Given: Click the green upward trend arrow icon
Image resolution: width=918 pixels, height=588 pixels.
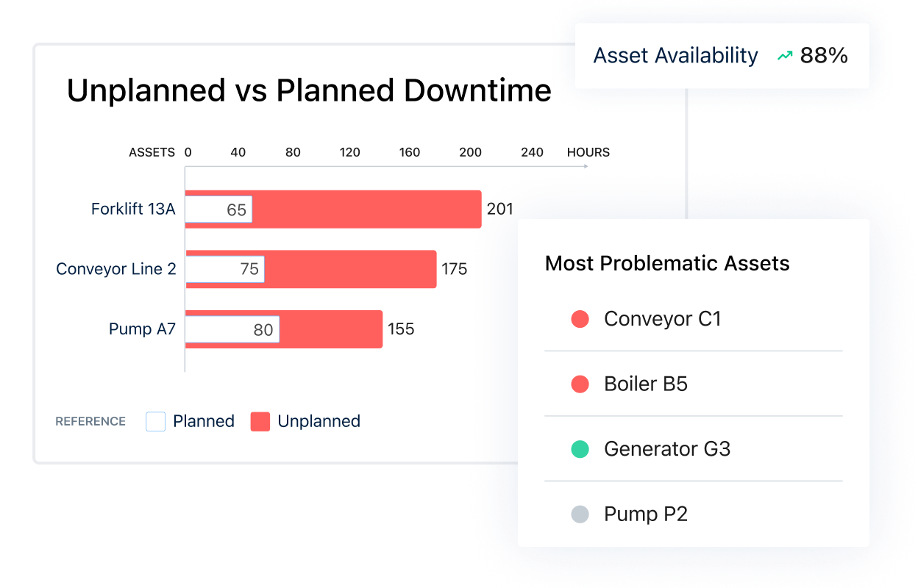Looking at the screenshot, I should [785, 56].
